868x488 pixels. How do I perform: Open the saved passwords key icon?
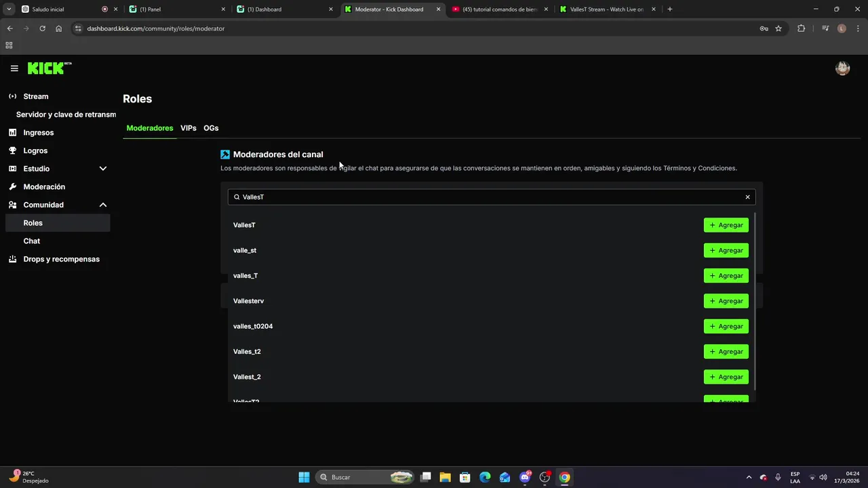(x=764, y=28)
